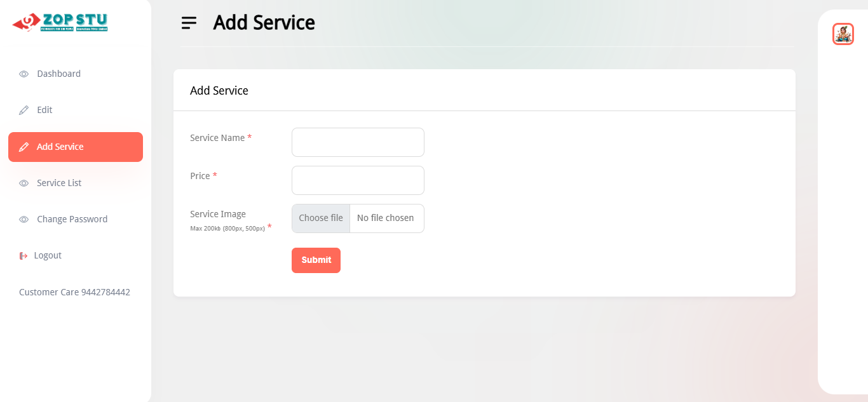Viewport: 868px width, 402px height.
Task: Click the eye icon beside Service List
Action: coord(24,184)
